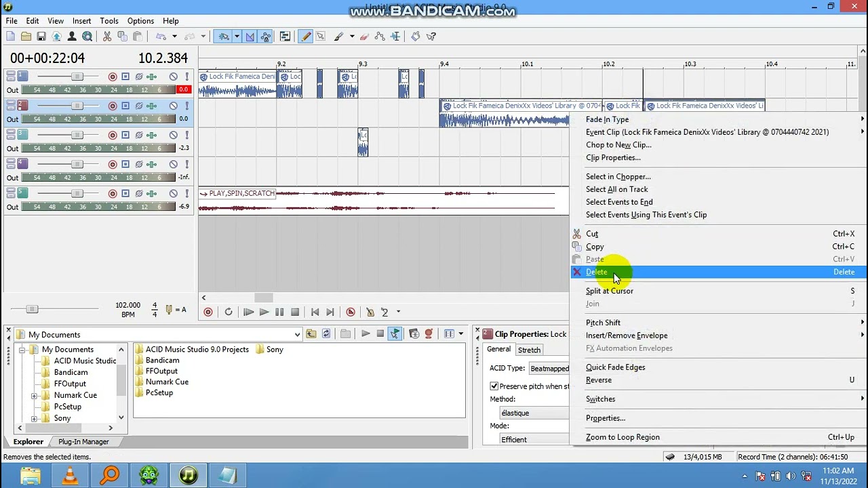Choose Split at Cursor in context menu

719,291
